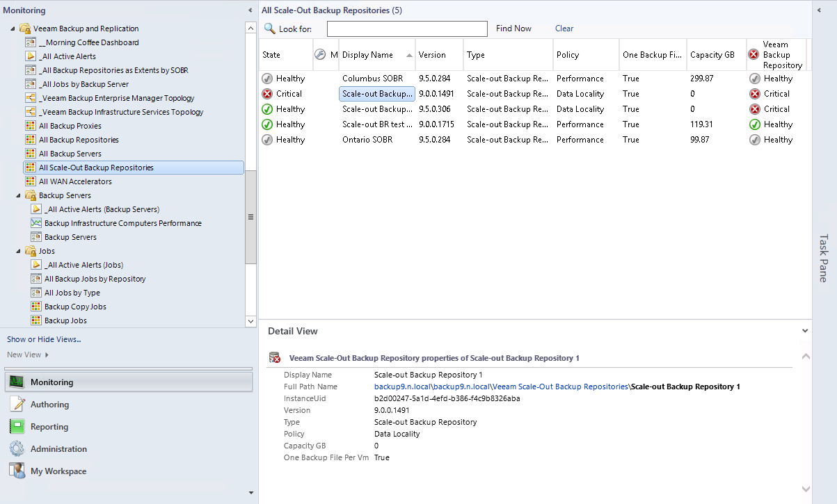Open the backup9.n.local full path link

[x=402, y=387]
